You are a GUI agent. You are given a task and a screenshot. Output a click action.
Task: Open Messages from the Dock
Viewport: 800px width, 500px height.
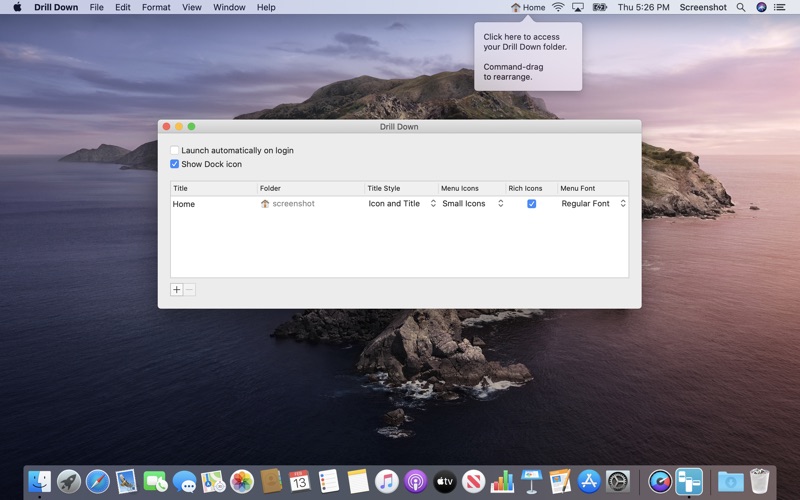tap(184, 481)
